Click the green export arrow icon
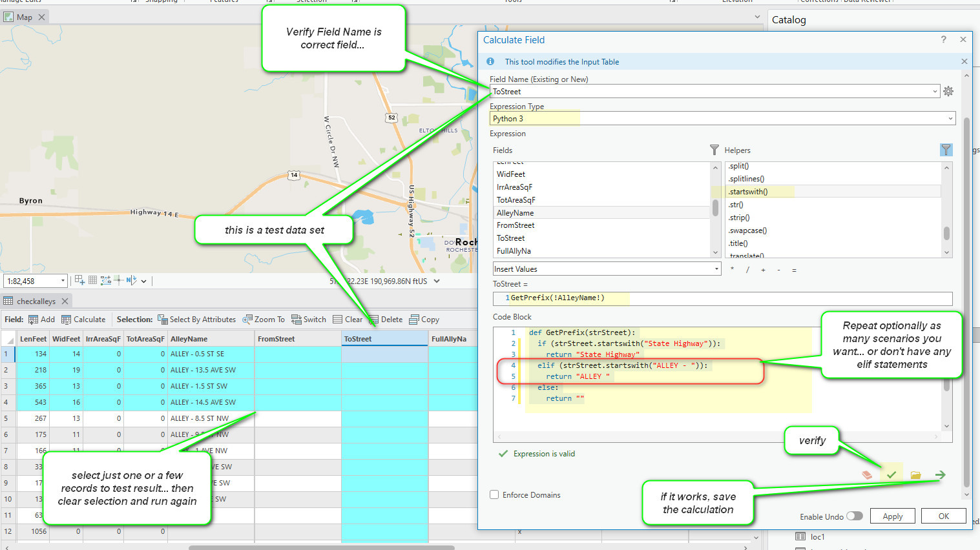The width and height of the screenshot is (980, 550). click(x=940, y=475)
